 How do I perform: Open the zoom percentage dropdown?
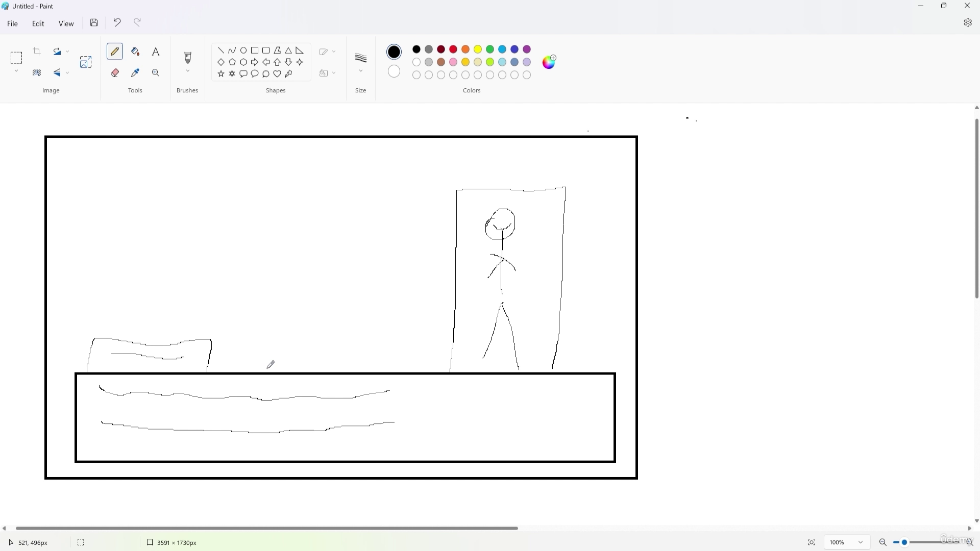click(x=860, y=542)
